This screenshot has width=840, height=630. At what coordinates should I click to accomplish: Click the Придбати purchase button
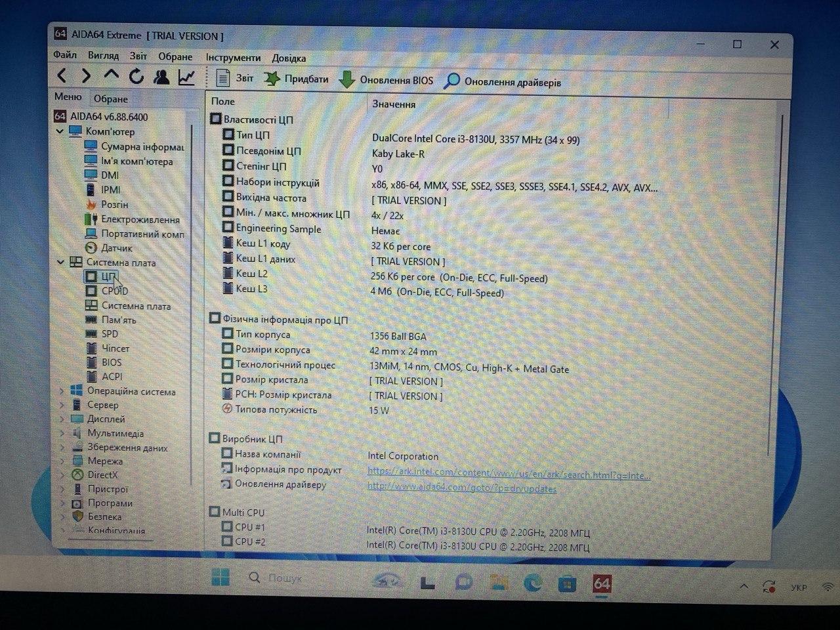(x=296, y=79)
